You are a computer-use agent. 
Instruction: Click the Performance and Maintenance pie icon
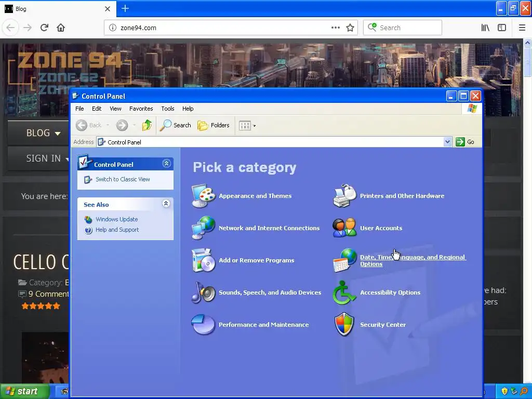click(x=203, y=324)
